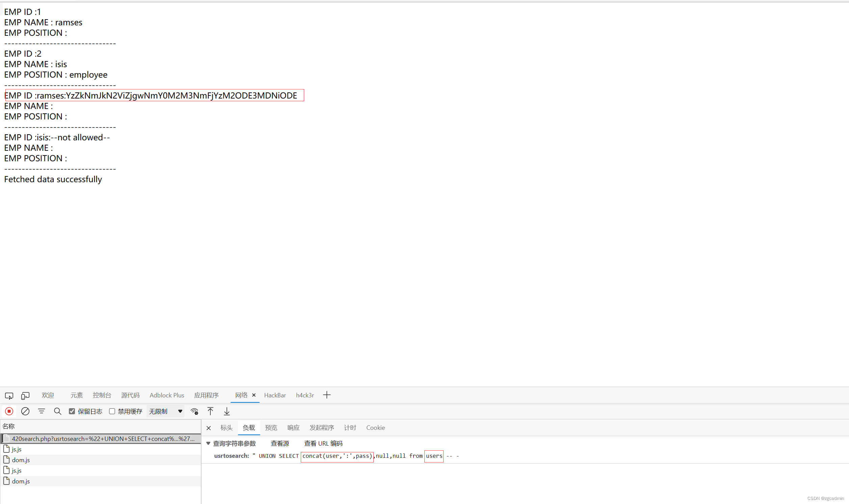
Task: Click the Fetched data successfully text
Action: click(x=53, y=179)
